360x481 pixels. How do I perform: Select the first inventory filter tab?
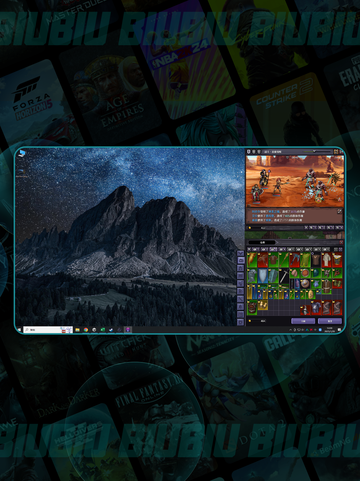[256, 249]
